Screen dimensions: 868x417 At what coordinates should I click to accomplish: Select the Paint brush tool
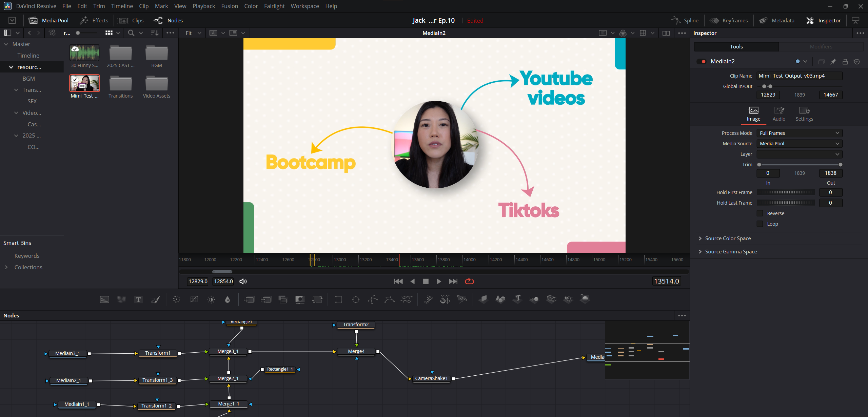point(155,299)
